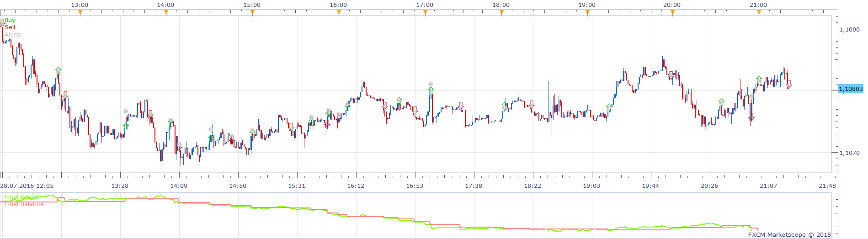This screenshot has width=868, height=239.
Task: Click the alert circle above the 13:32 buy arrow
Action: coord(126,111)
